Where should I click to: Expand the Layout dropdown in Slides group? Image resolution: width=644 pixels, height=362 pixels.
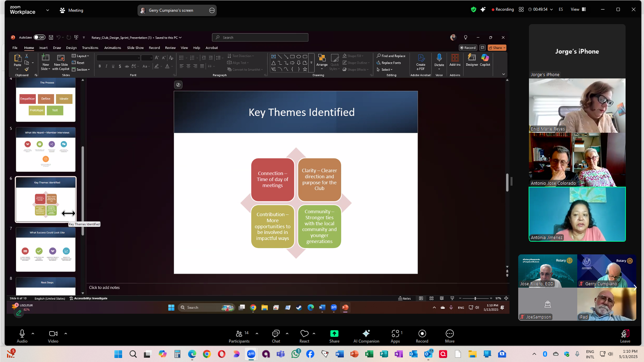point(81,56)
